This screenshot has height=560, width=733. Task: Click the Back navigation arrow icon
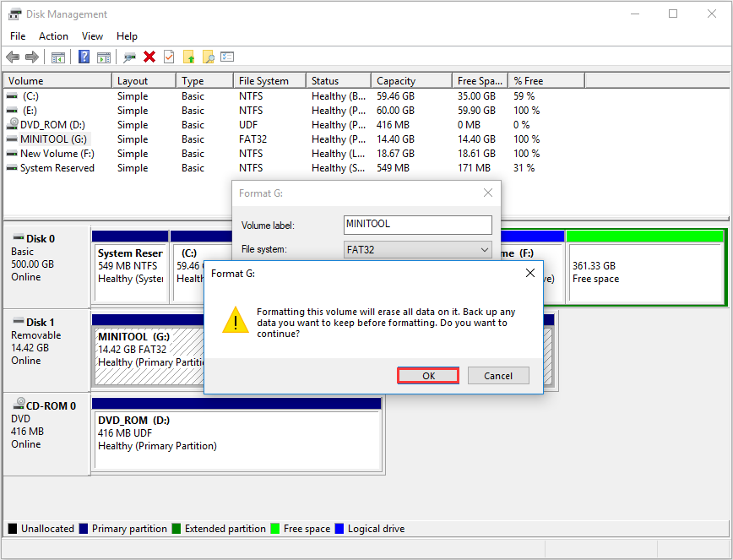pyautogui.click(x=11, y=57)
